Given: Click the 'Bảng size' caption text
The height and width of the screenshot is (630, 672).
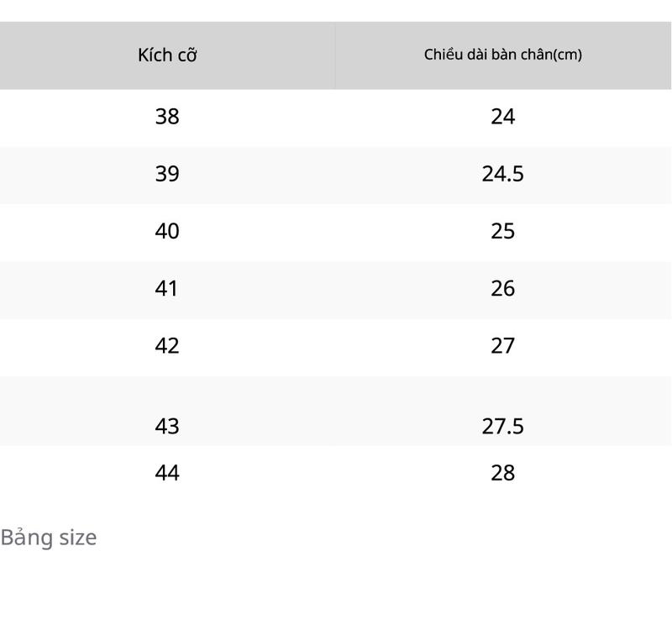Looking at the screenshot, I should pyautogui.click(x=49, y=538).
